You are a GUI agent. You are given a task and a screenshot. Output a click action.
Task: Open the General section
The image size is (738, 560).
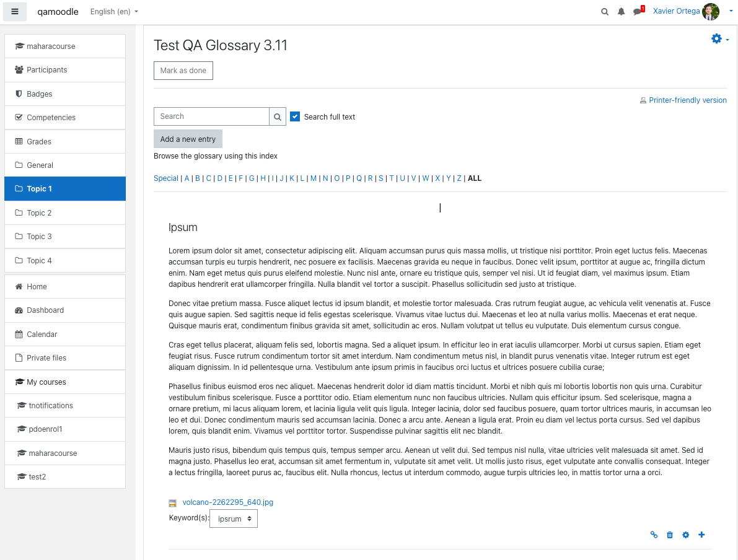click(65, 165)
